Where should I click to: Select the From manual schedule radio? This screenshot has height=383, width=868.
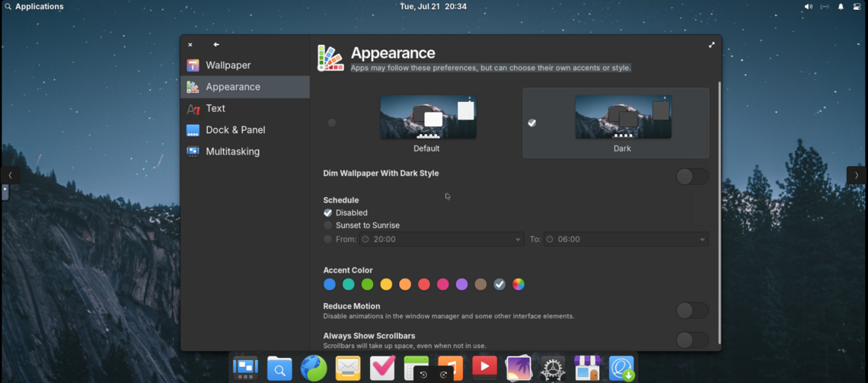click(327, 239)
